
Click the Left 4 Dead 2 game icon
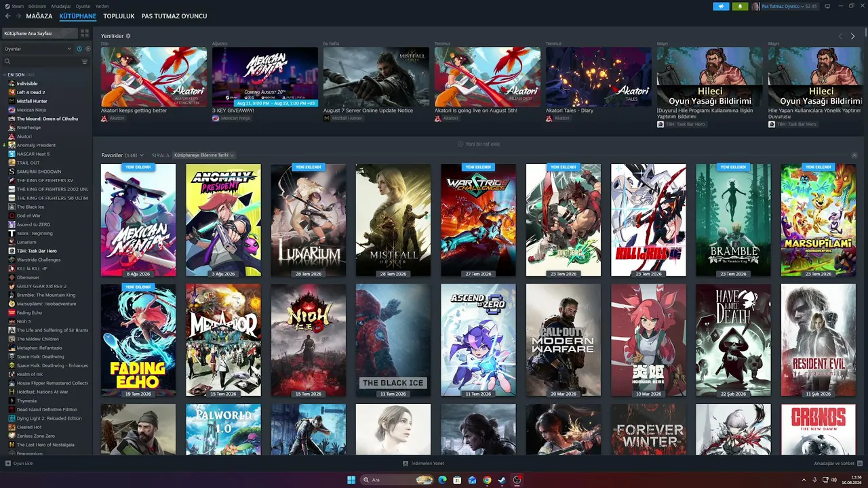tap(12, 92)
